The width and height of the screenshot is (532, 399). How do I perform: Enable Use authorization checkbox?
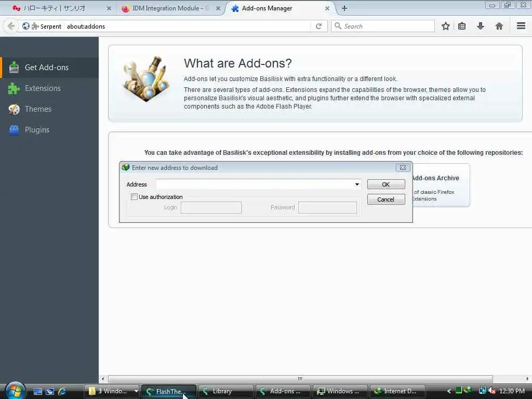[x=135, y=197]
